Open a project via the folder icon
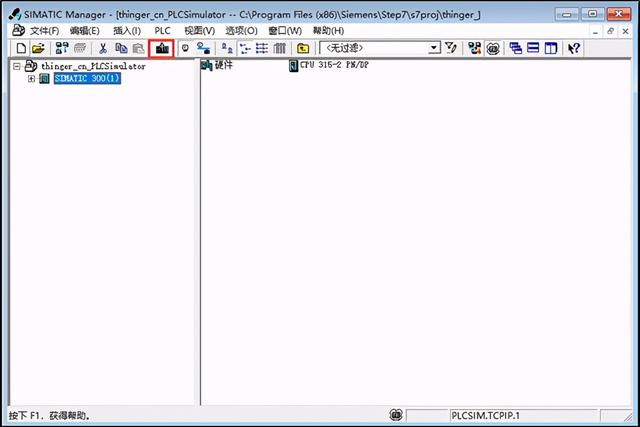 point(38,48)
